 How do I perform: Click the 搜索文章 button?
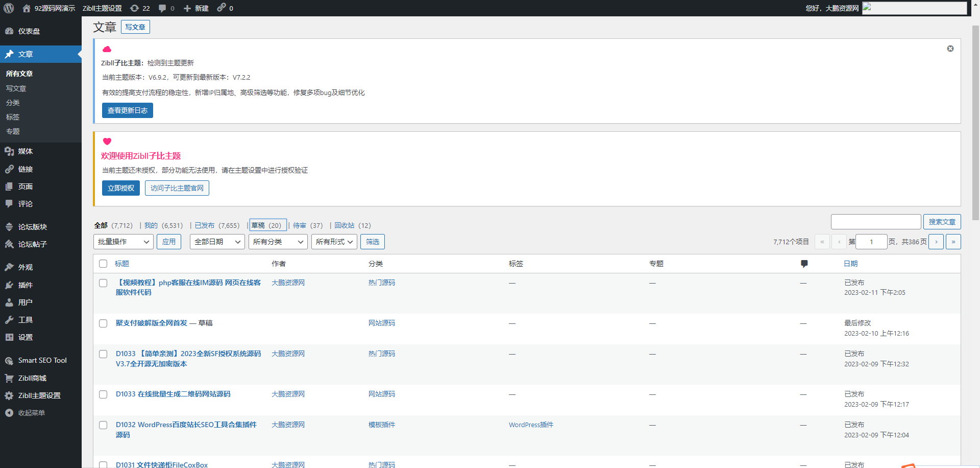942,222
